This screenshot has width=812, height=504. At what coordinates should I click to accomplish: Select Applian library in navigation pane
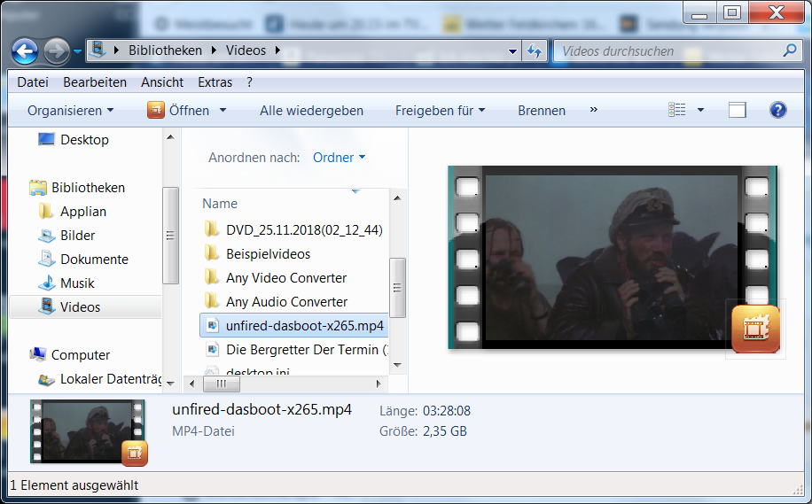(82, 211)
